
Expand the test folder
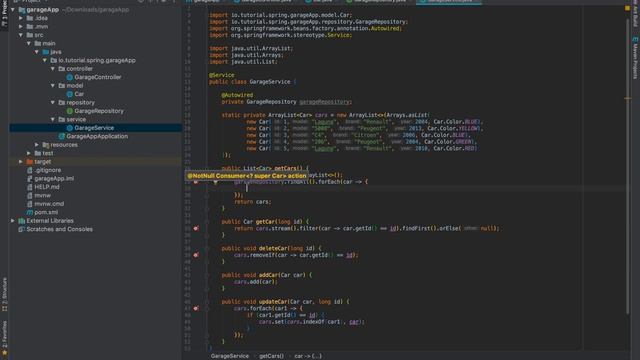29,153
